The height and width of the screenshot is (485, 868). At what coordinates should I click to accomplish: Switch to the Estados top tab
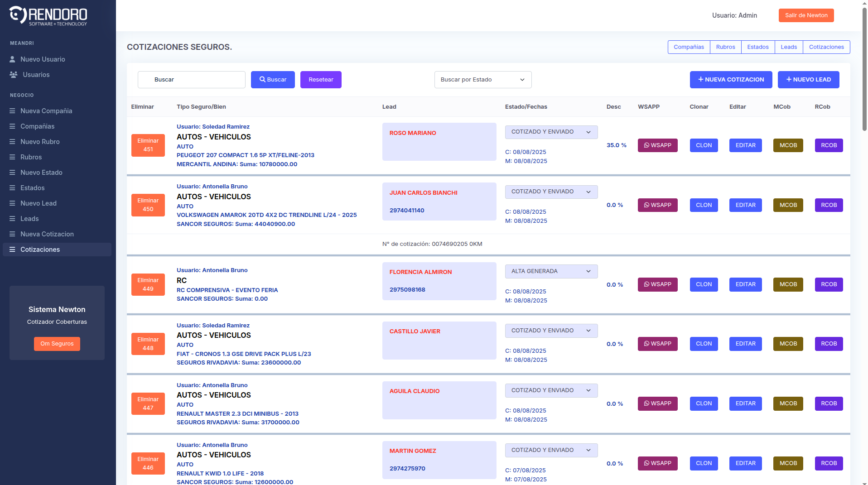(x=757, y=47)
